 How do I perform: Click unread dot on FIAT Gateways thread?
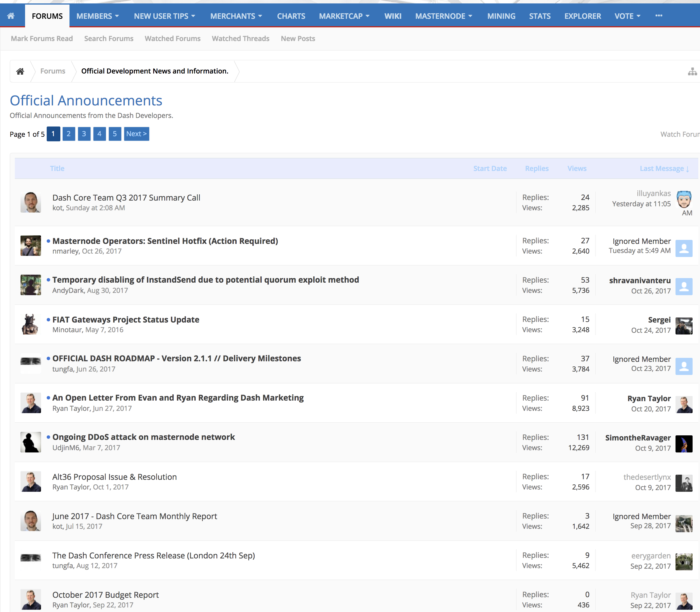tap(48, 320)
